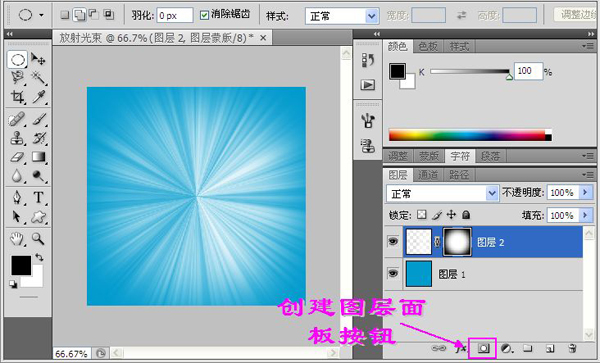Open the layer blend mode dropdown

click(x=442, y=193)
